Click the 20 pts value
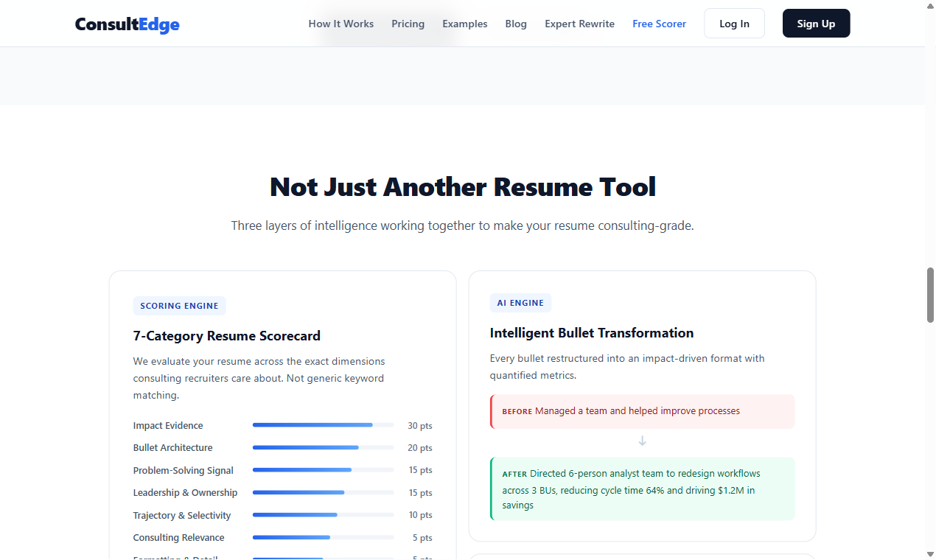Viewport: 936px width, 560px height. click(x=420, y=448)
